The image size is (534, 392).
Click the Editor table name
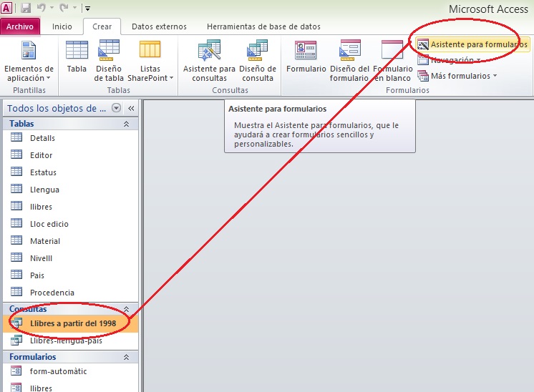click(42, 155)
